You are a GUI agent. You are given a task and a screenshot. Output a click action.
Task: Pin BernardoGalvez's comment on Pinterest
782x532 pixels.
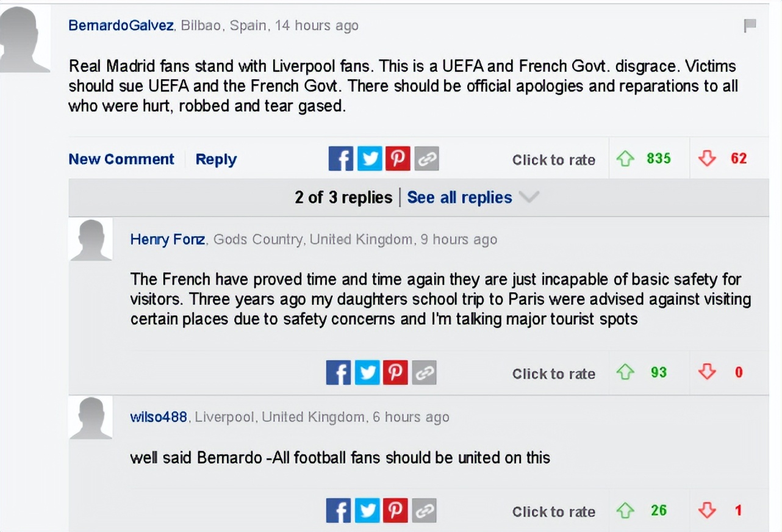point(398,159)
